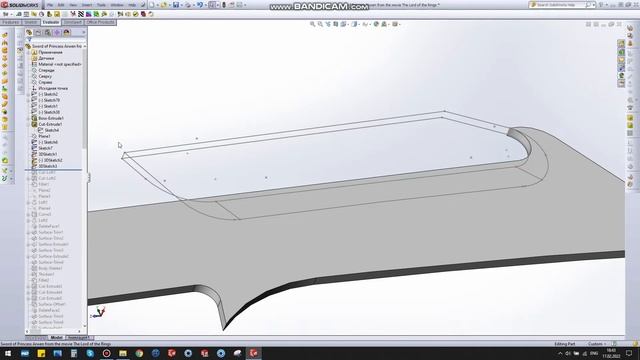Image resolution: width=640 pixels, height=360 pixels.
Task: Expand the Boss-Extrude1 node
Action: [x=29, y=118]
